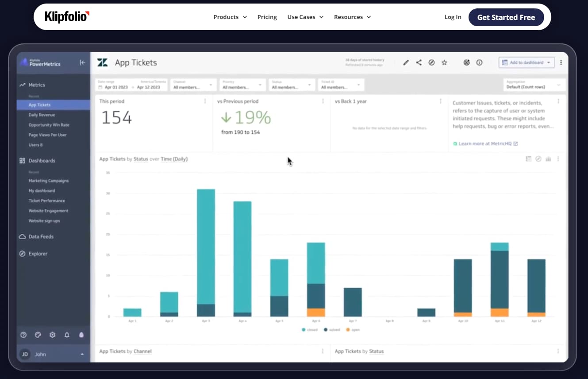Open Pricing in the top navigation

coord(267,17)
